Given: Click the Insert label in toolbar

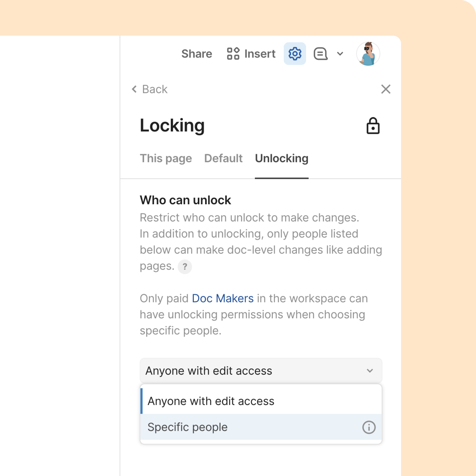Looking at the screenshot, I should [260, 54].
